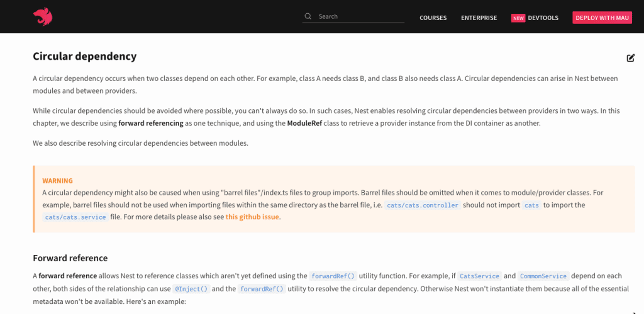Click the search magnifier icon
644x314 pixels.
point(308,16)
